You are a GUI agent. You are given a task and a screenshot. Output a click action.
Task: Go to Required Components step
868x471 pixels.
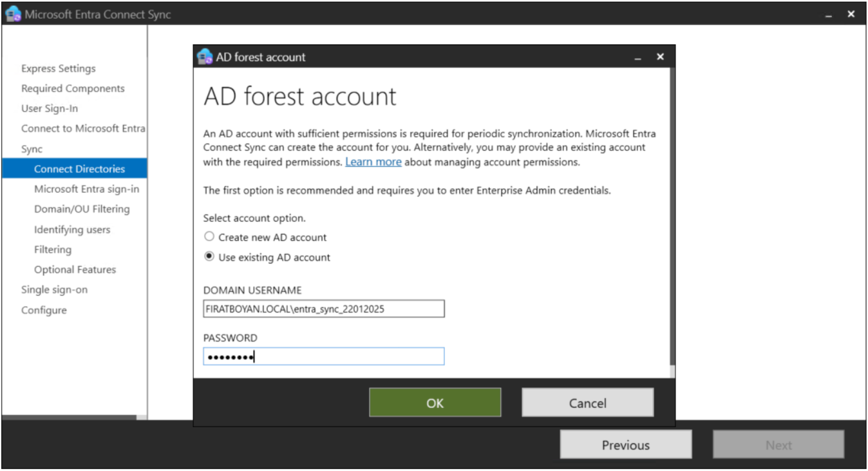73,88
